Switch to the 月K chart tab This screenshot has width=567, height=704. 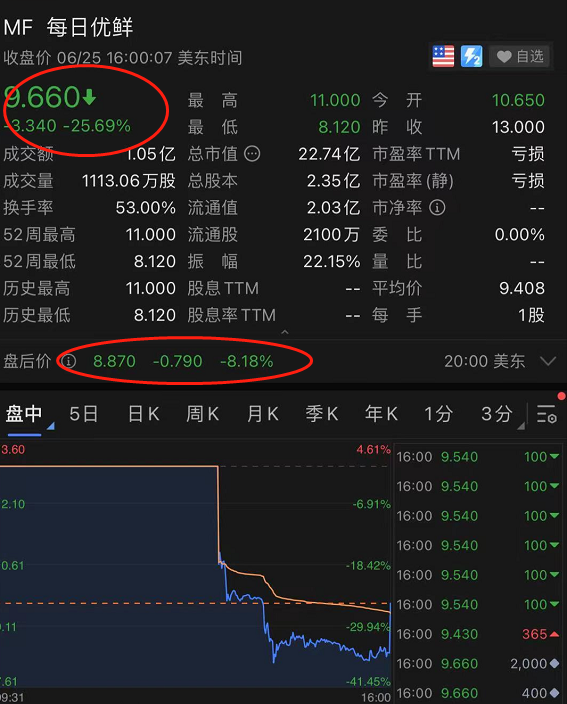click(x=263, y=414)
